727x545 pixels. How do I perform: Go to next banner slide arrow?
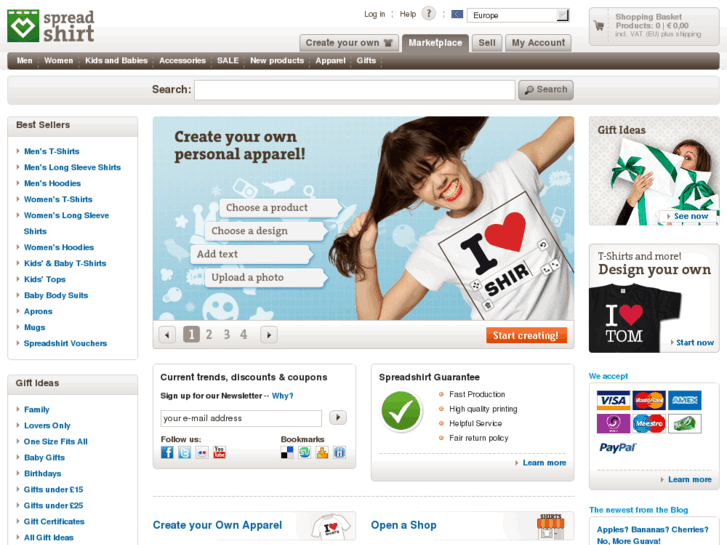click(269, 334)
